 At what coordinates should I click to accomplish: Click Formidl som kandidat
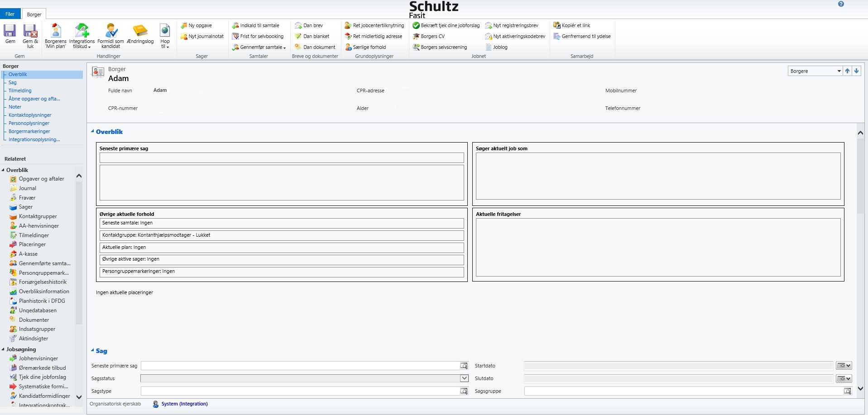tap(111, 36)
